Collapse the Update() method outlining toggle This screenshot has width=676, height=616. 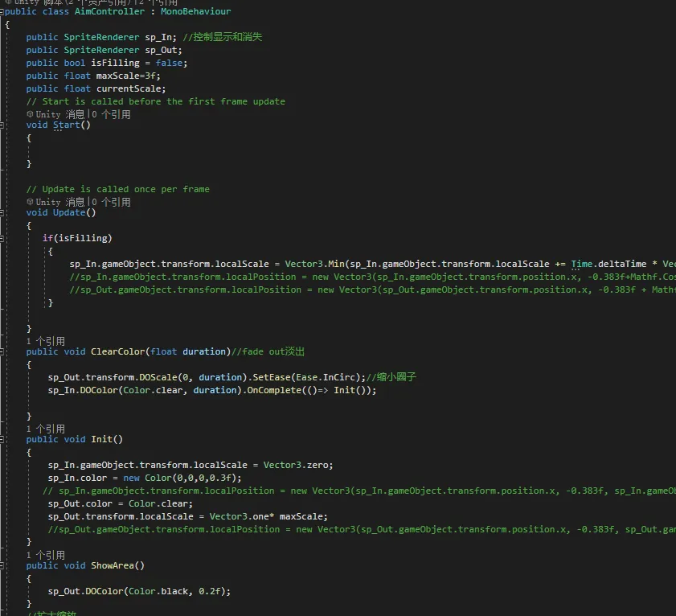2,212
